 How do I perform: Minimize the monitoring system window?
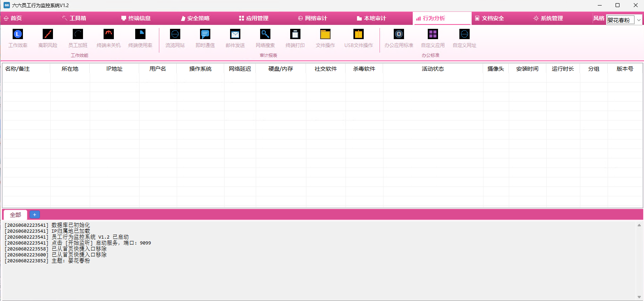click(600, 5)
